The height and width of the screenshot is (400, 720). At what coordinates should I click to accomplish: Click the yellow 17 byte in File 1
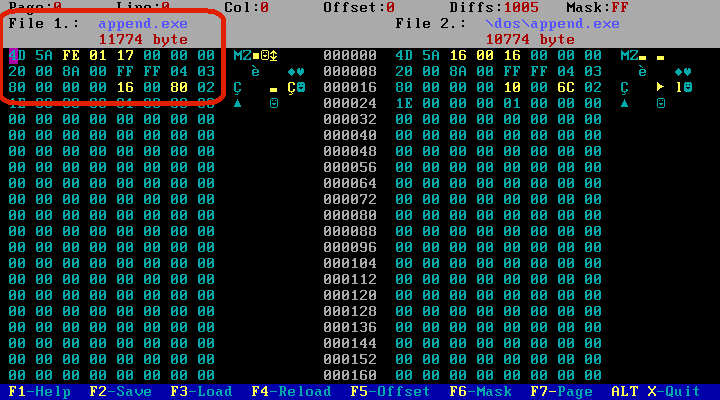[x=125, y=56]
